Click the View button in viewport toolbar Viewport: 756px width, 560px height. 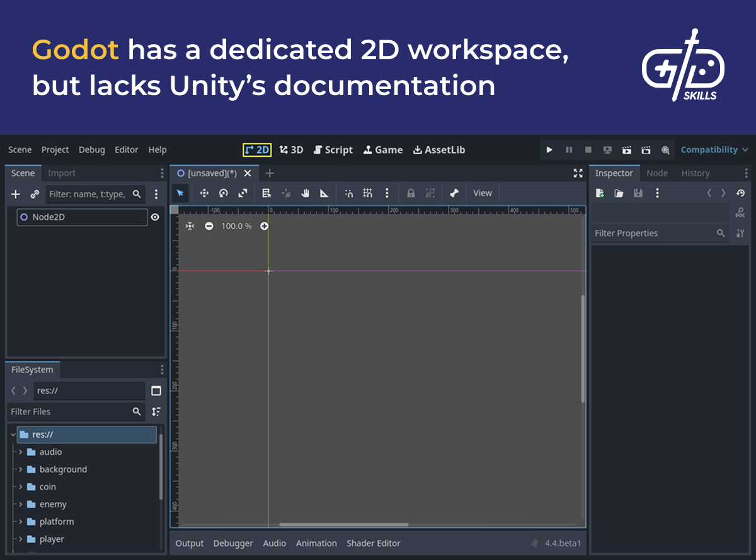(483, 193)
